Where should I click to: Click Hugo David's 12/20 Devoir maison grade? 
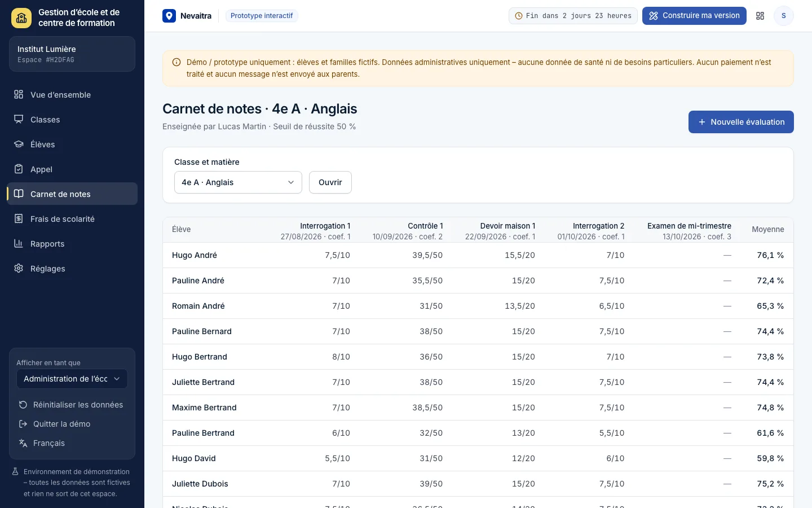click(523, 458)
